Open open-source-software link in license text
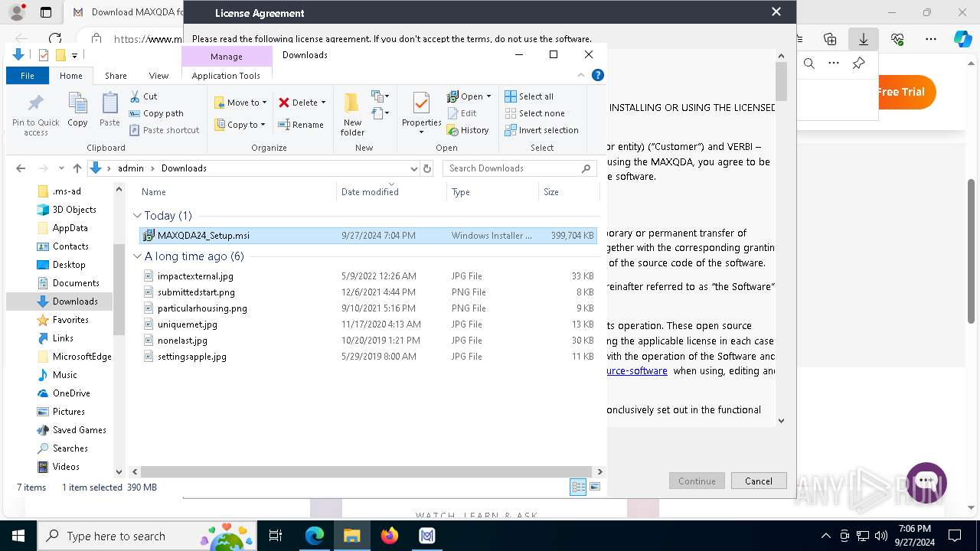Image resolution: width=980 pixels, height=551 pixels. click(x=637, y=371)
